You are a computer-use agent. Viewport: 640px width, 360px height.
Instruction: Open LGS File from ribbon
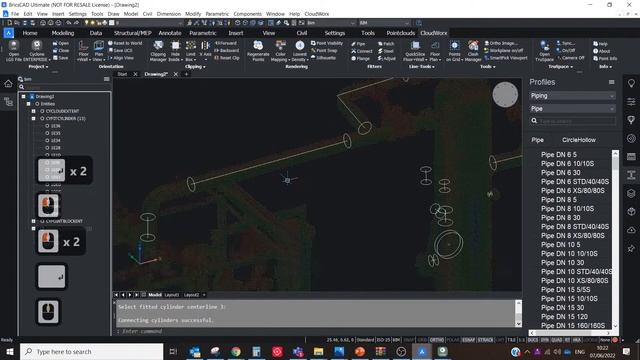click(x=13, y=51)
